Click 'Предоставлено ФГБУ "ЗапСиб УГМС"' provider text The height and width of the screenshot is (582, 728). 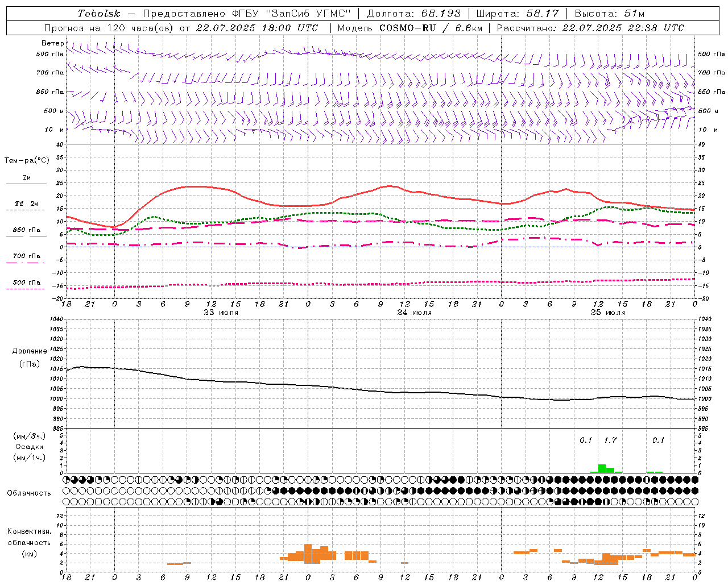[x=247, y=14]
